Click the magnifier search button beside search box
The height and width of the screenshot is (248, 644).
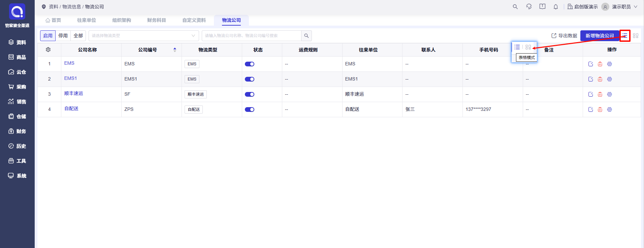click(307, 36)
